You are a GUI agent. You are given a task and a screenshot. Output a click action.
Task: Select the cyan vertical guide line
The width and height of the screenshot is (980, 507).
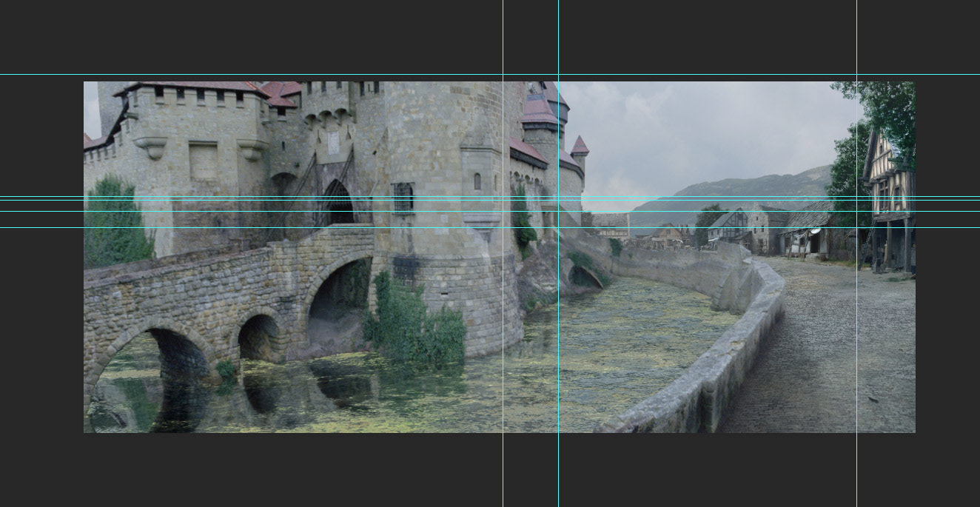tap(558, 253)
